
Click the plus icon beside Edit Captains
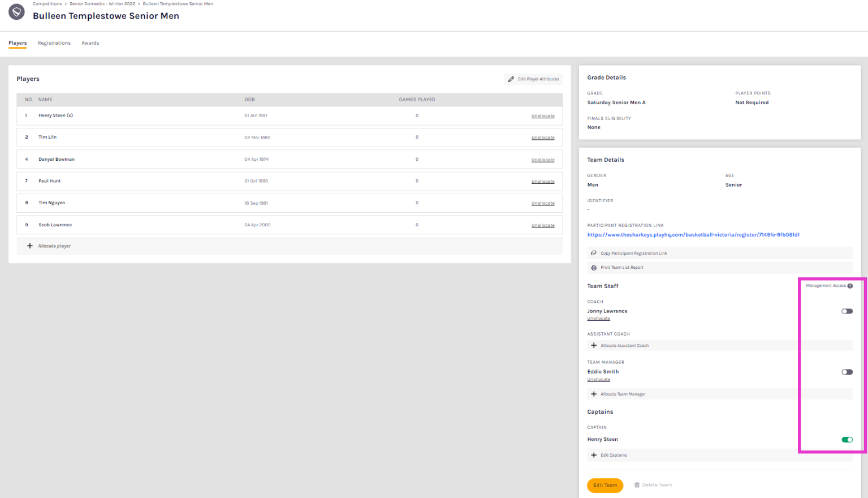(593, 455)
